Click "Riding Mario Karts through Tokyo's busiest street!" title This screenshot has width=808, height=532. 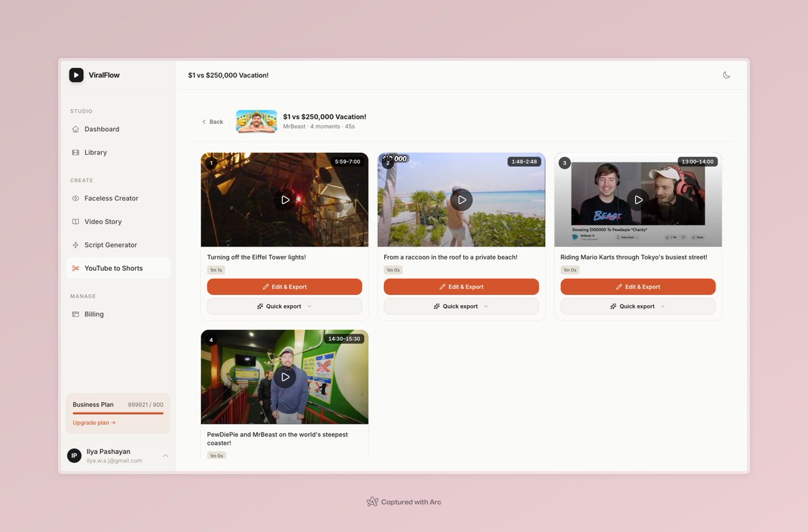pyautogui.click(x=634, y=257)
